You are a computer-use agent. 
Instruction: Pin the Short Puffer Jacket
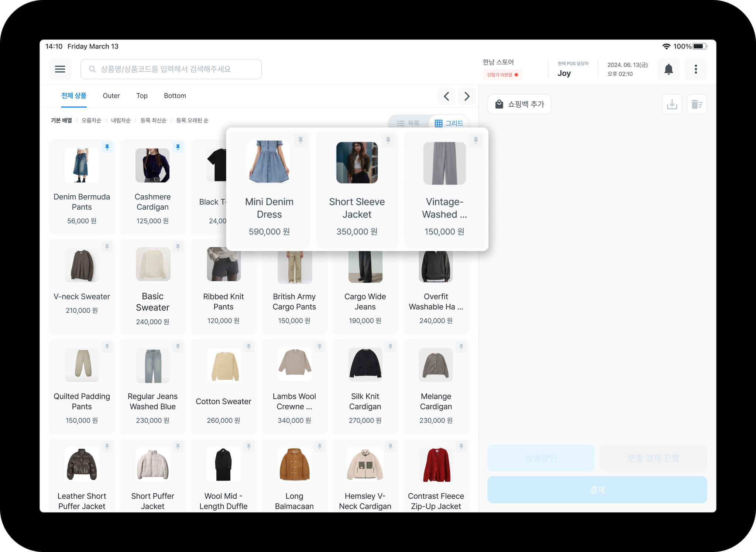click(x=178, y=446)
